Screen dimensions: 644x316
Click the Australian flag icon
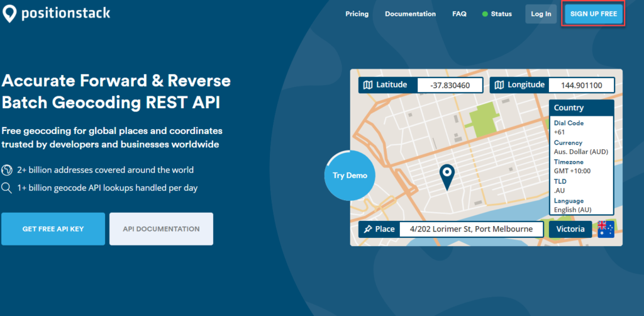click(x=606, y=229)
